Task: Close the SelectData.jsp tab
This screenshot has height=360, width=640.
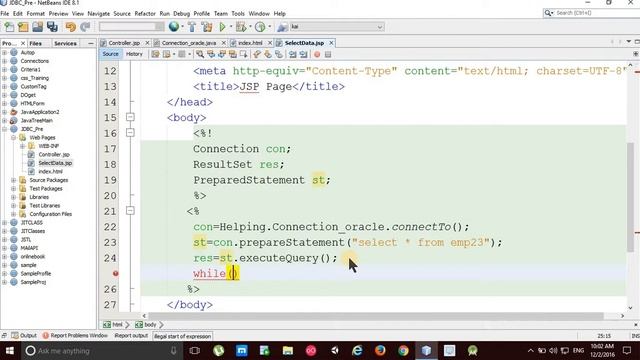Action: (x=331, y=43)
